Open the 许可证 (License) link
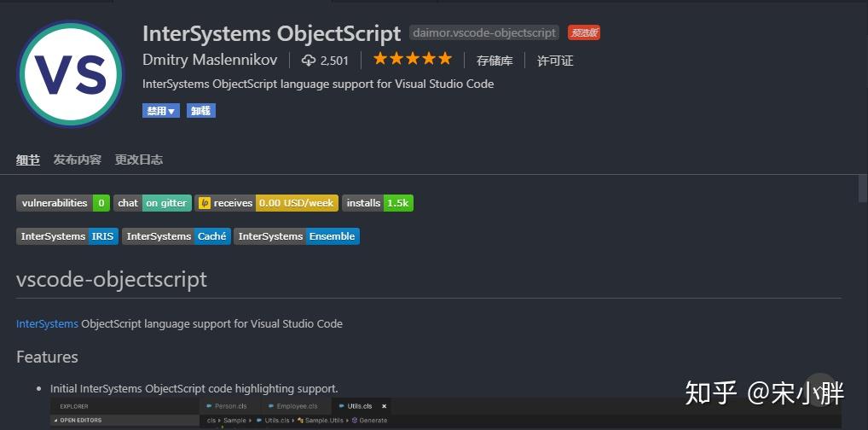 (555, 61)
